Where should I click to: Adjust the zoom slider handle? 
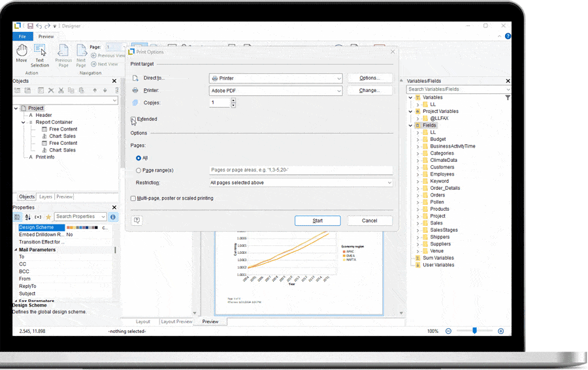click(x=474, y=331)
